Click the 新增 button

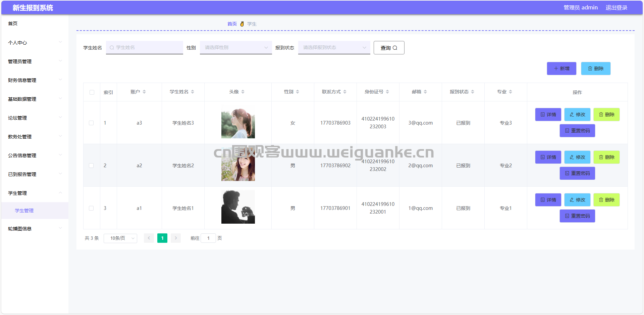[x=561, y=69]
